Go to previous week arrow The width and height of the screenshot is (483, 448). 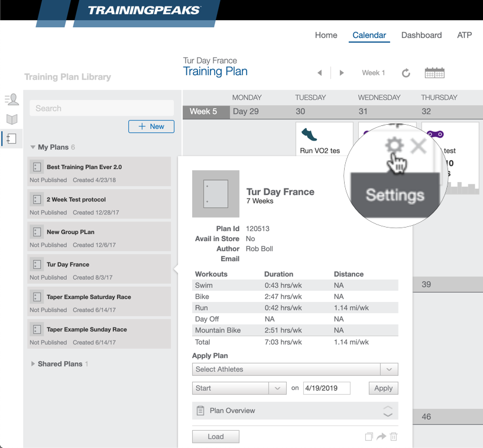point(319,73)
